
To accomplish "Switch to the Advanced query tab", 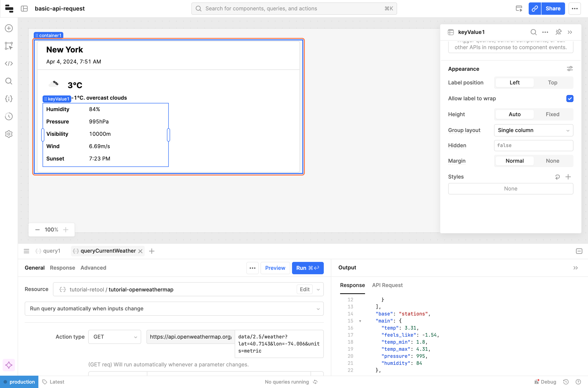I will click(x=93, y=268).
